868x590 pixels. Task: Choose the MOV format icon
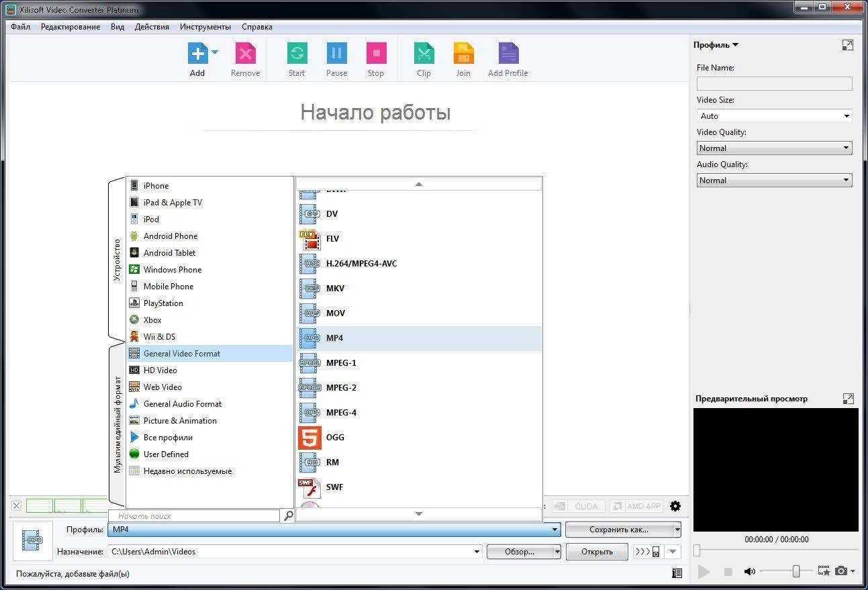[x=309, y=313]
